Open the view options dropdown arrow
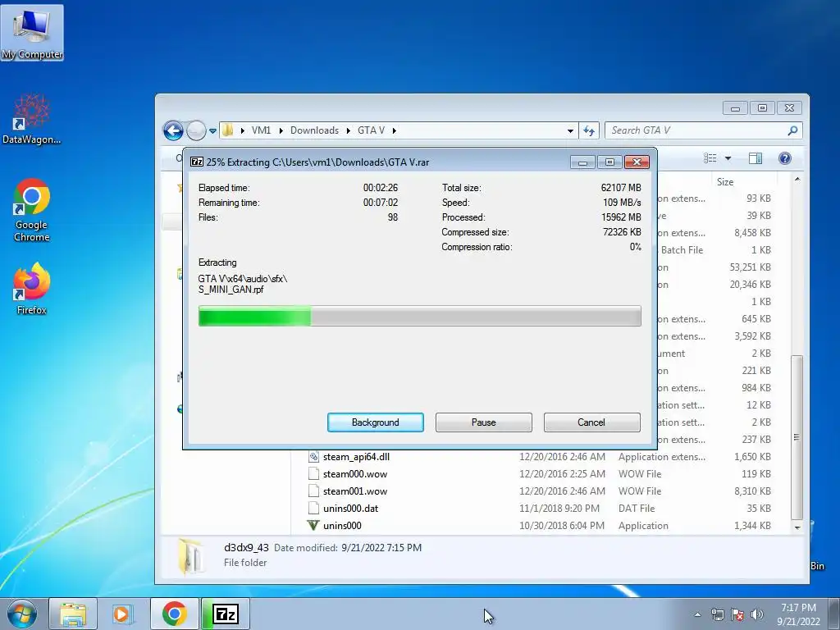840x630 pixels. click(728, 158)
